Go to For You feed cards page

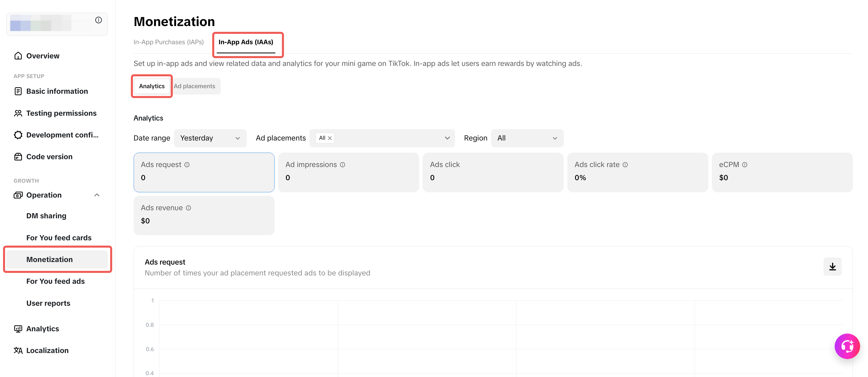point(59,238)
